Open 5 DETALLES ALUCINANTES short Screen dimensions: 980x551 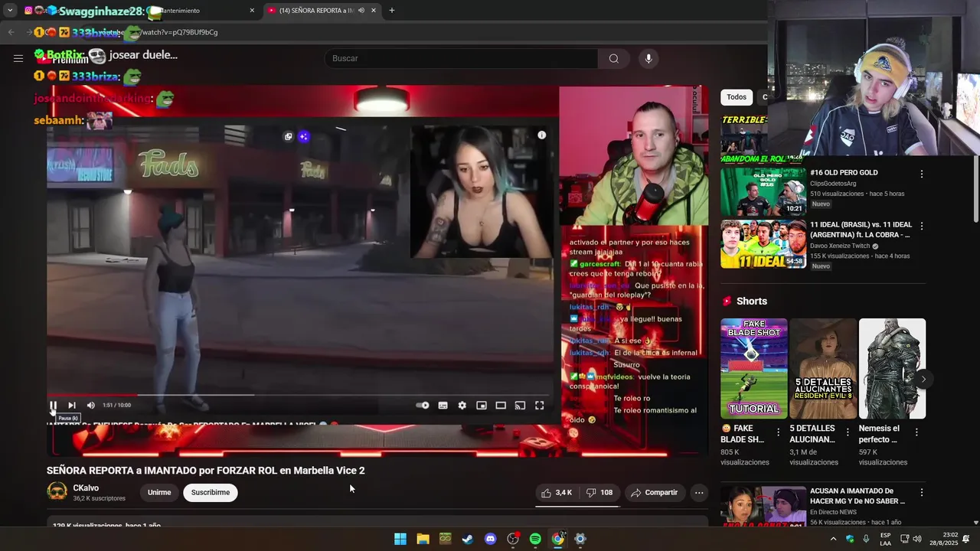(823, 368)
